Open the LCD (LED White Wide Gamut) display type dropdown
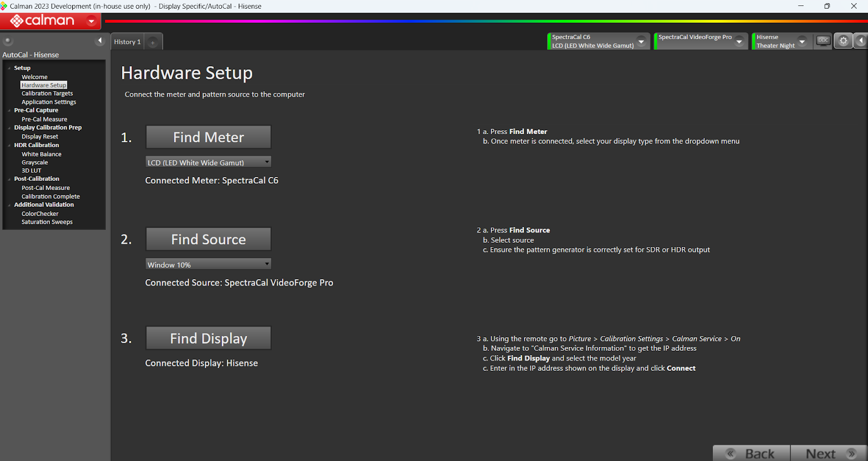The width and height of the screenshot is (868, 461). [208, 162]
